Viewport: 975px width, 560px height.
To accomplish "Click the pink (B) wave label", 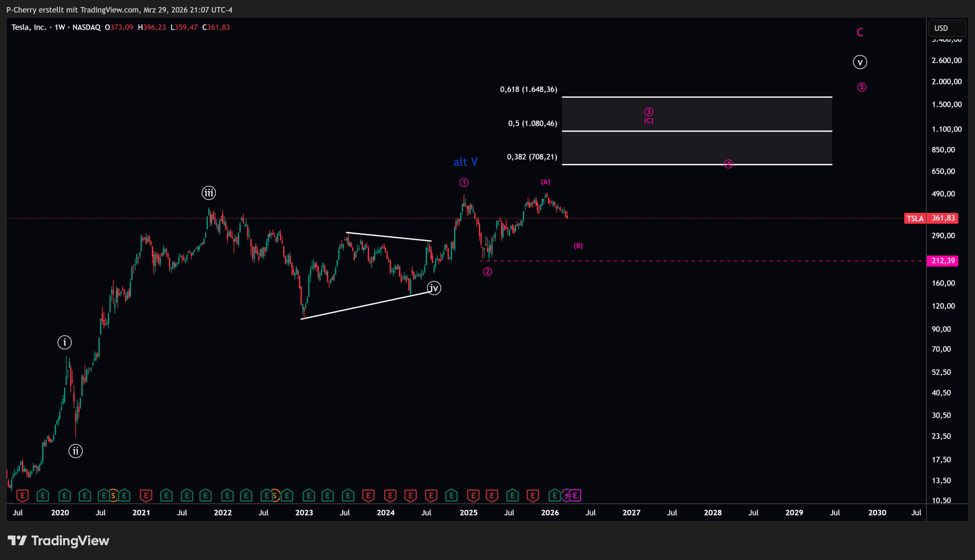I will click(x=578, y=246).
